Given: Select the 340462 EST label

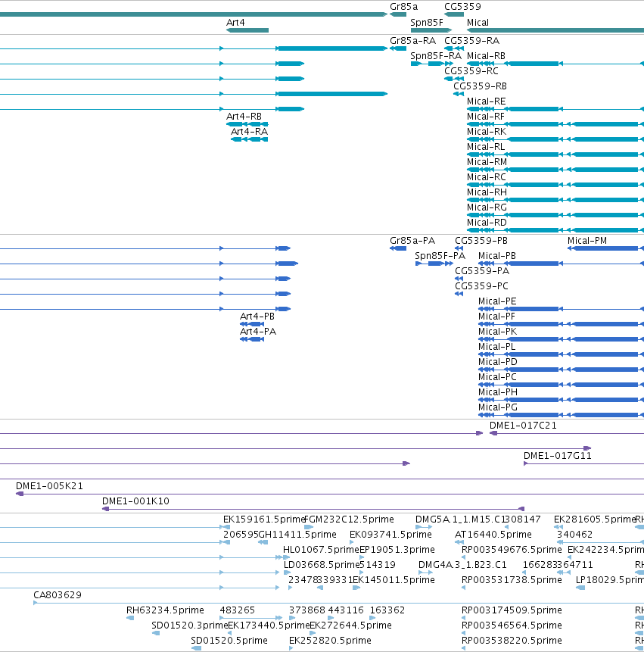Looking at the screenshot, I should coord(574,535).
